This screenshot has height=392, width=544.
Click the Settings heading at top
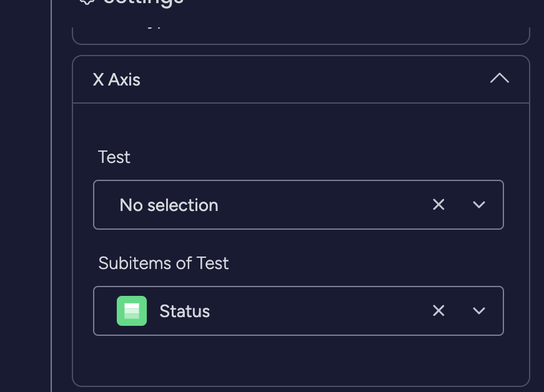(x=144, y=2)
